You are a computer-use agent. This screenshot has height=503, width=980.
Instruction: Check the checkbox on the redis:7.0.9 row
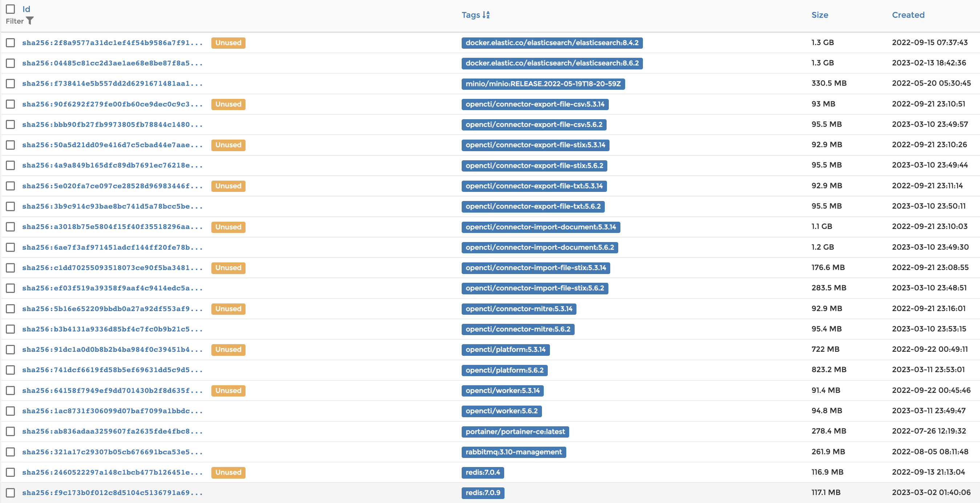pos(10,493)
